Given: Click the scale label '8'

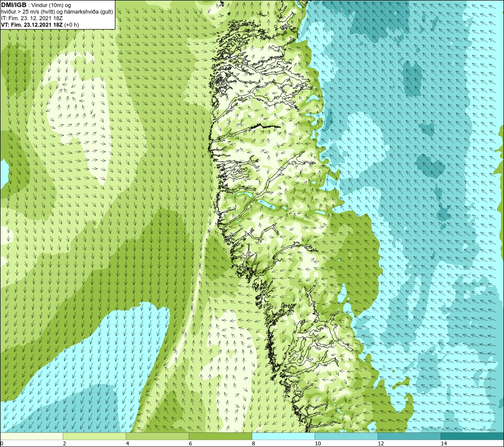Looking at the screenshot, I should coord(254,444).
